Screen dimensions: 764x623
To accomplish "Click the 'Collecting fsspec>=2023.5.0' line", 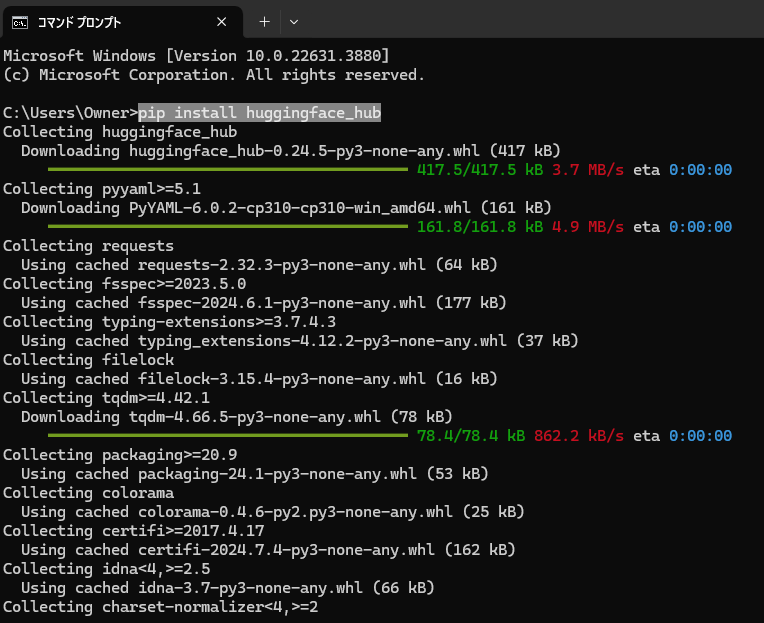I will pyautogui.click(x=124, y=283).
